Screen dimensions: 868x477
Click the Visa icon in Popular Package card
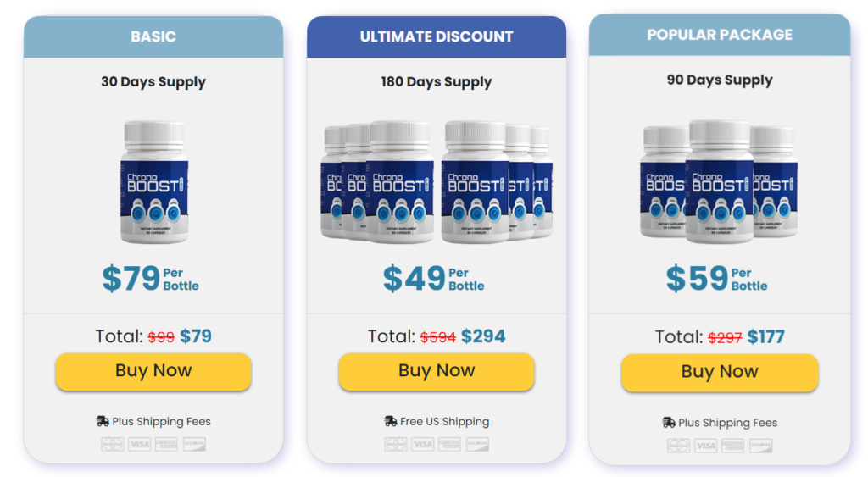tap(705, 446)
